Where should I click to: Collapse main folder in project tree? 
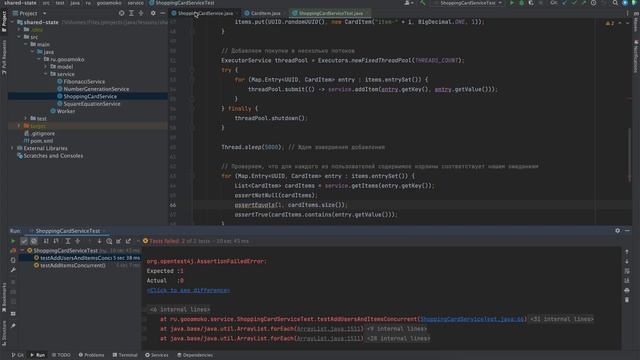point(26,44)
